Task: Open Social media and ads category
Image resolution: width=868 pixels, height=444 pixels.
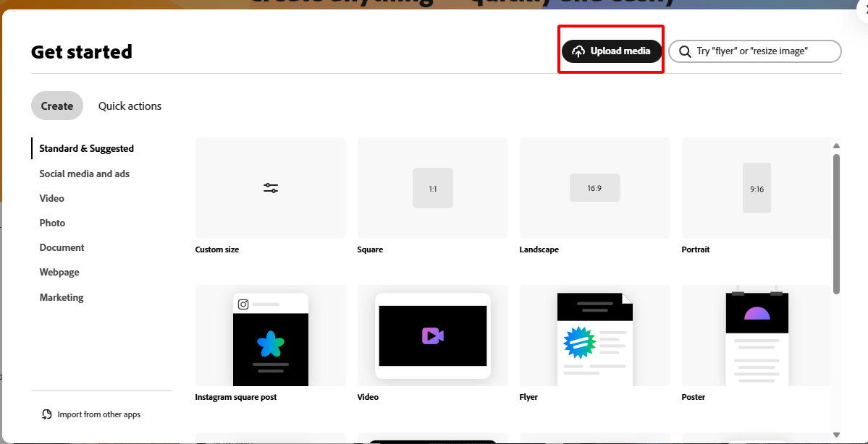Action: [x=85, y=174]
